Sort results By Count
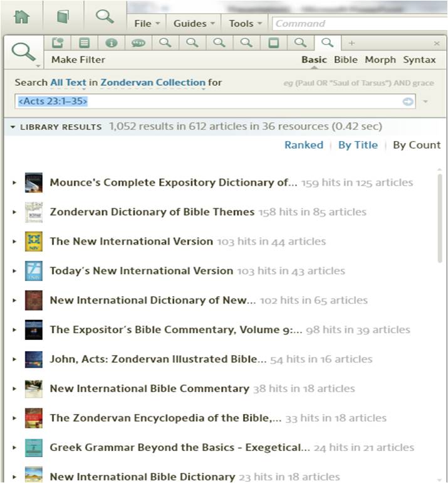Image resolution: width=448 pixels, height=483 pixels. pyautogui.click(x=417, y=145)
